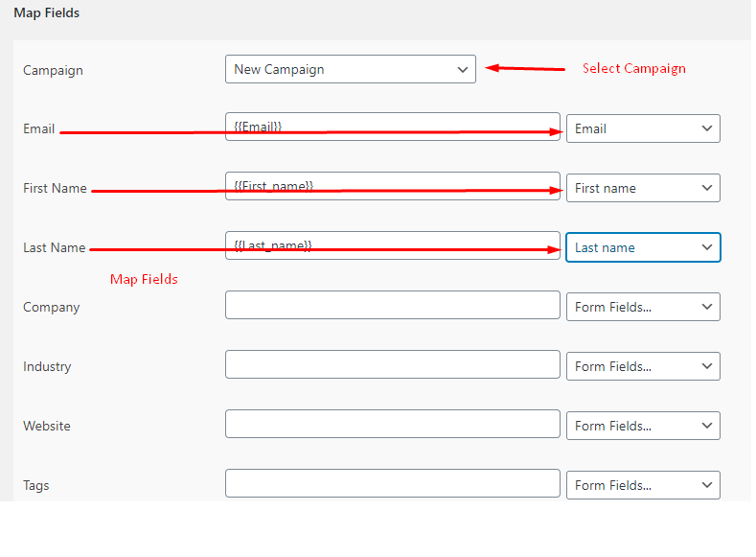Screen dimensions: 756x557
Task: Open the Form Fields dropdown for Company
Action: click(x=643, y=307)
